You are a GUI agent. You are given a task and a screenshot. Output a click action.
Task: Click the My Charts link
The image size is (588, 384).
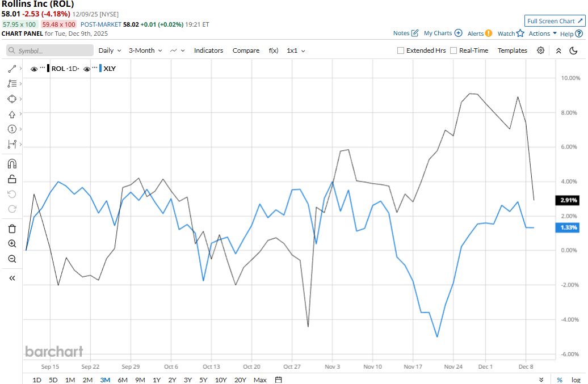pyautogui.click(x=438, y=33)
